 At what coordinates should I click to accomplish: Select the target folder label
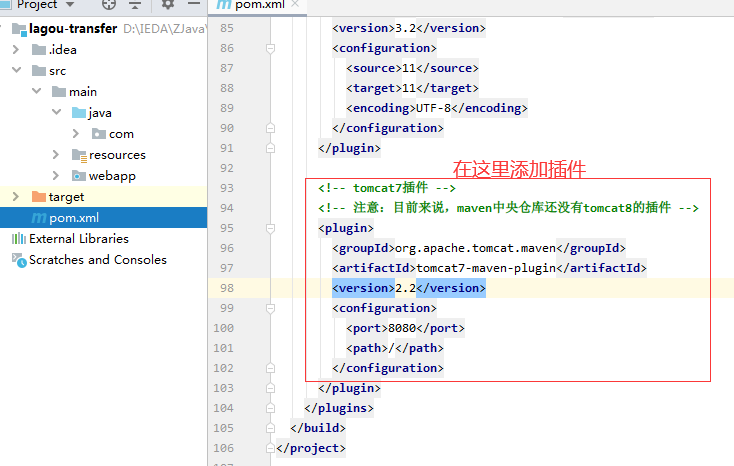tap(66, 197)
